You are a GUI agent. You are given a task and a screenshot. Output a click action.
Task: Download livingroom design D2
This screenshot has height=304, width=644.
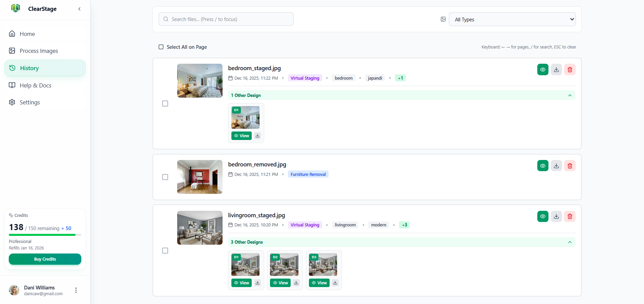coord(296,283)
